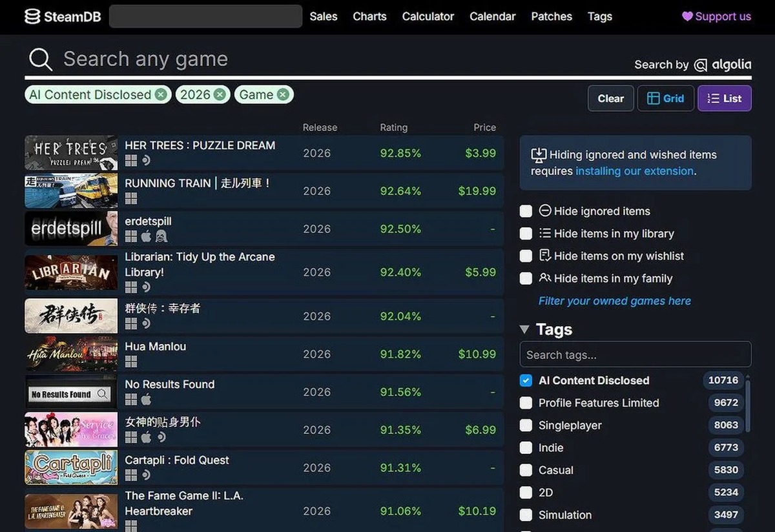This screenshot has height=532, width=775.
Task: Click the Steam Deck icon under 女神的贴身男仆
Action: click(161, 437)
